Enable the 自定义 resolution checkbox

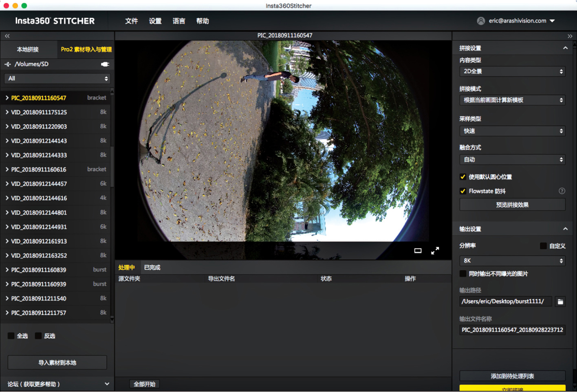point(543,246)
